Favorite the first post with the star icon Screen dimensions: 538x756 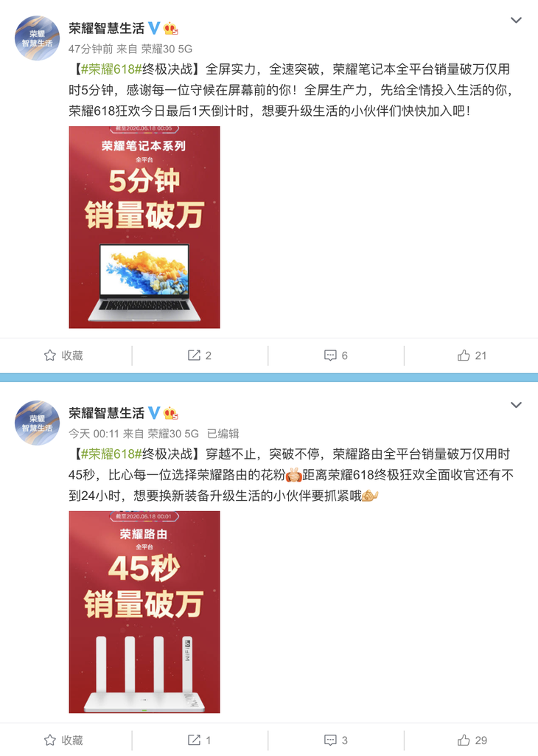click(x=63, y=356)
